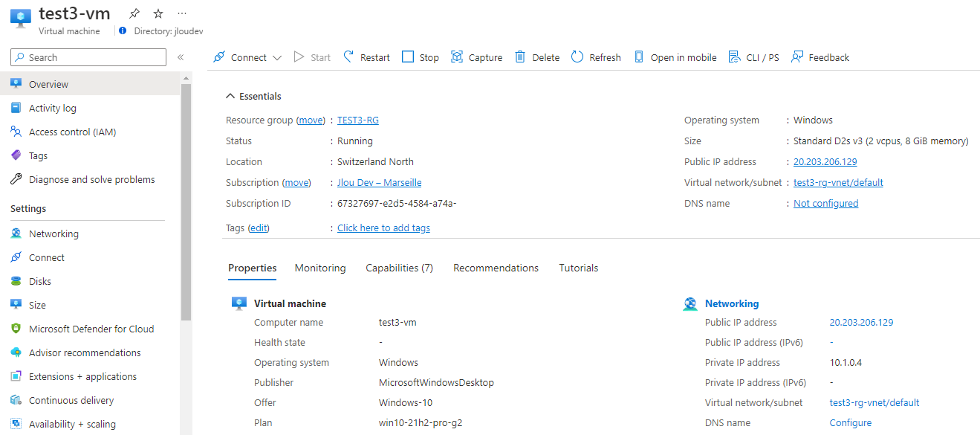This screenshot has width=980, height=435.
Task: Click the Standard D2s v3 size value
Action: click(880, 141)
